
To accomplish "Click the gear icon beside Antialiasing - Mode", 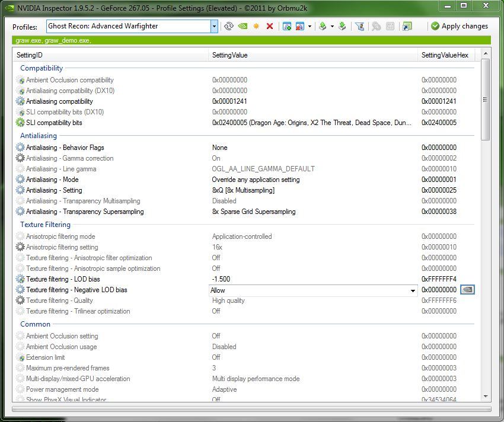I will click(x=20, y=180).
